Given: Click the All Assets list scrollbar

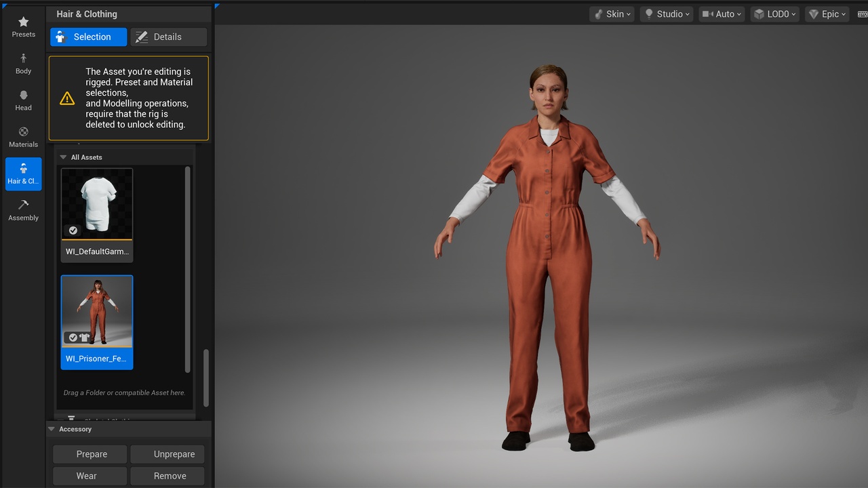Looking at the screenshot, I should point(188,269).
